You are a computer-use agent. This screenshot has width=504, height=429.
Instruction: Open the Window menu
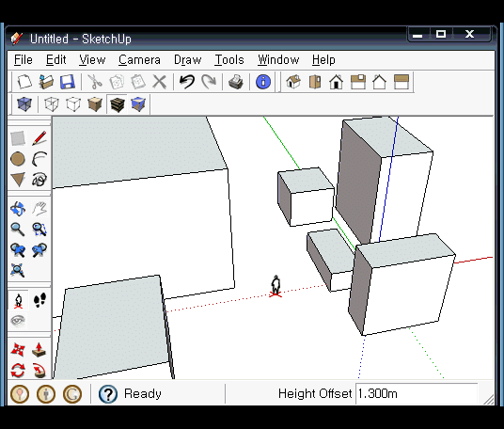278,60
